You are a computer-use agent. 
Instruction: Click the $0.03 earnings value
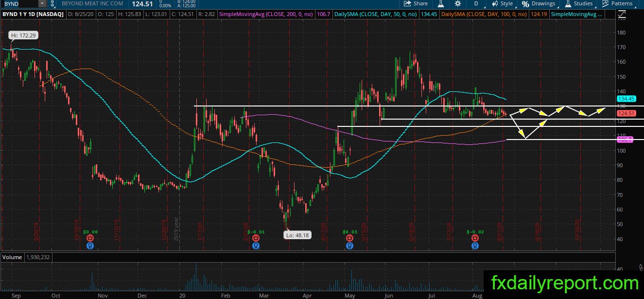click(349, 232)
